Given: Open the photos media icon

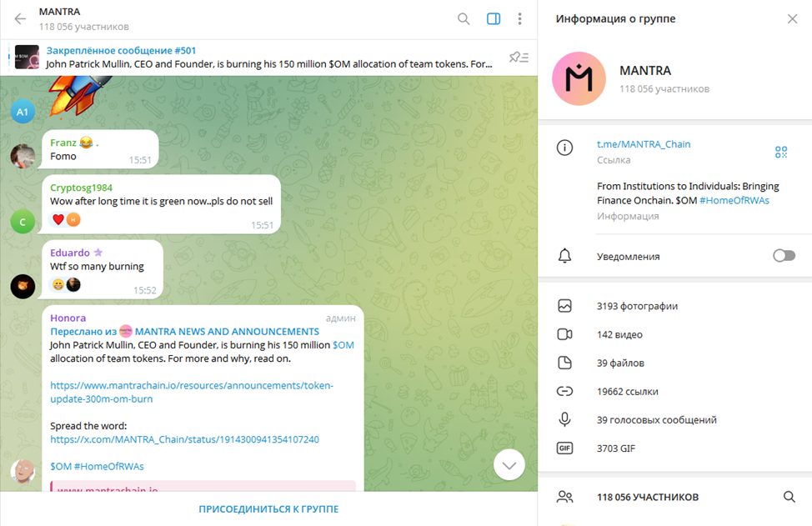Looking at the screenshot, I should [564, 306].
